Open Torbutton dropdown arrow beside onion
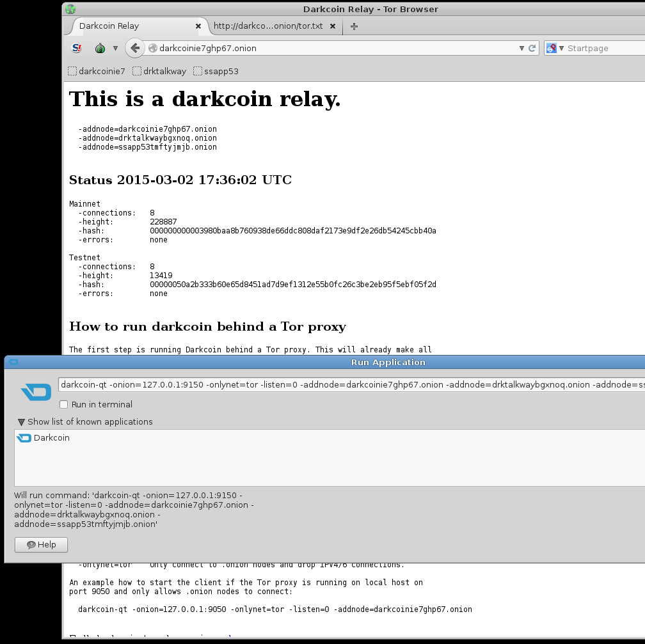Image resolution: width=645 pixels, height=644 pixels. [x=116, y=48]
